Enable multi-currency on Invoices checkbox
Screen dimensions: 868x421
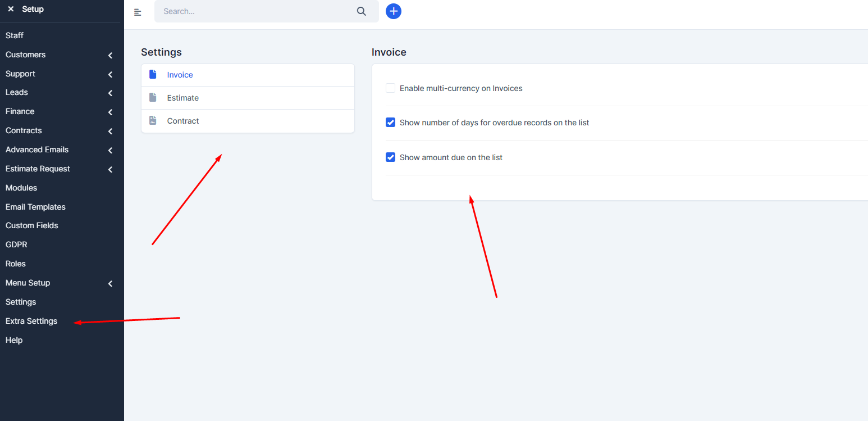pyautogui.click(x=391, y=88)
